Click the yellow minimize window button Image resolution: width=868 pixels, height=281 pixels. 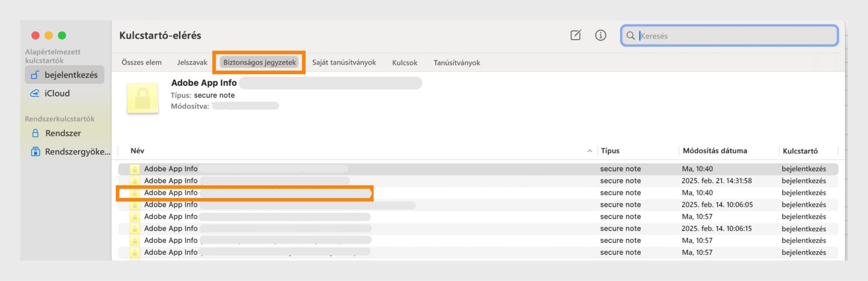coord(49,35)
